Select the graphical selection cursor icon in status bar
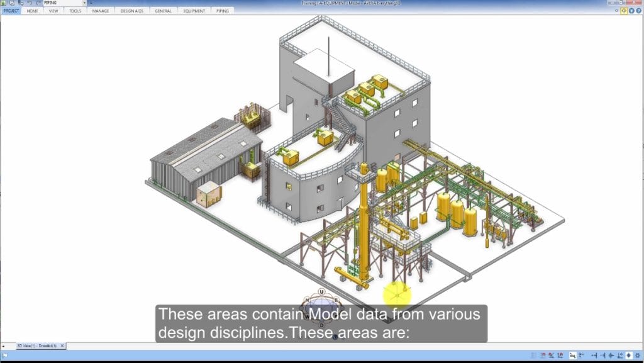This screenshot has height=363, width=644. click(572, 354)
